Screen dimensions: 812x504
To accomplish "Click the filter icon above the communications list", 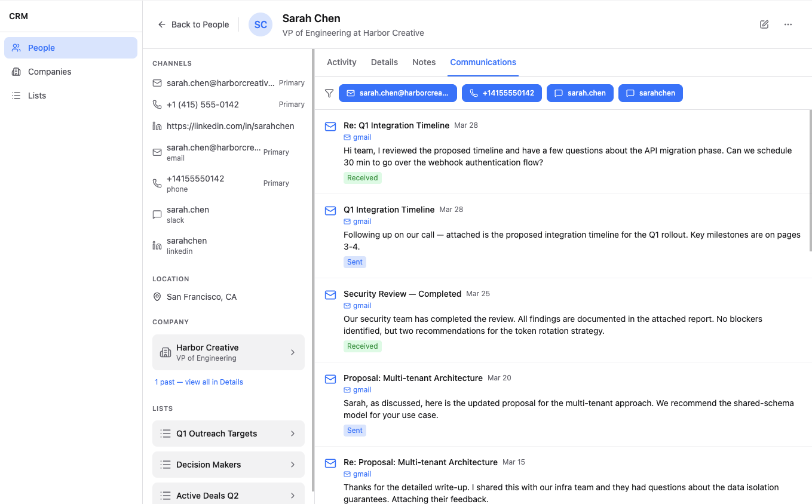I will (329, 93).
